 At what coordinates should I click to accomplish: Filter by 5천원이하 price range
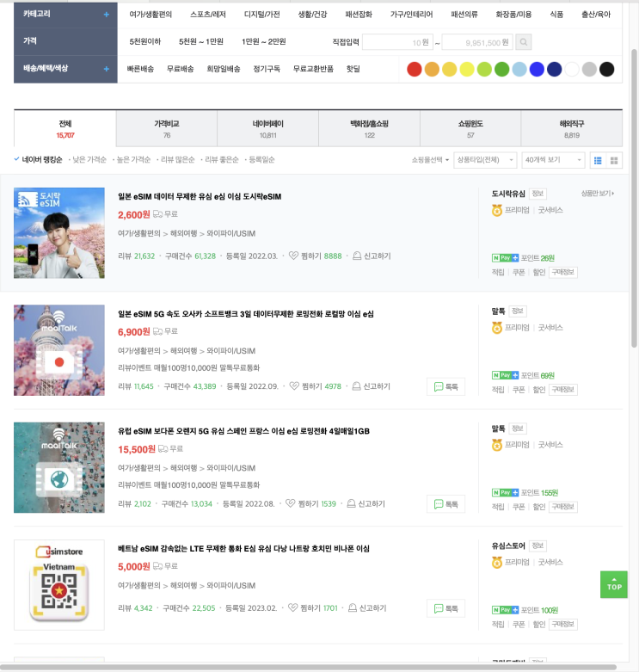point(145,41)
